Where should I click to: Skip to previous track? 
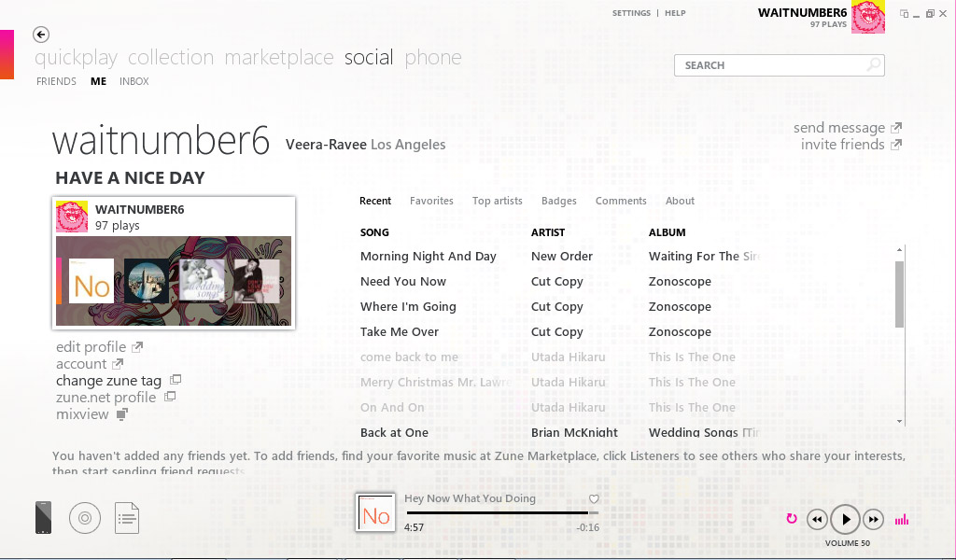pos(817,520)
